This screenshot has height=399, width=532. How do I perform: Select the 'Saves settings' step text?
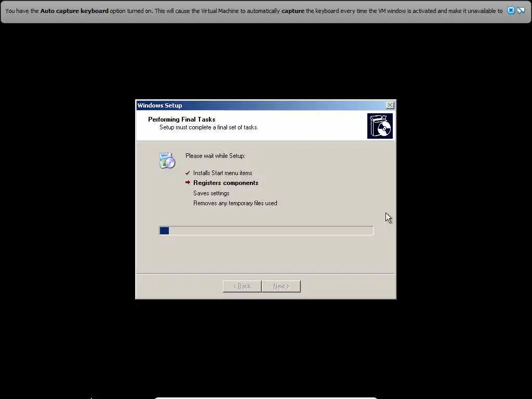[211, 193]
